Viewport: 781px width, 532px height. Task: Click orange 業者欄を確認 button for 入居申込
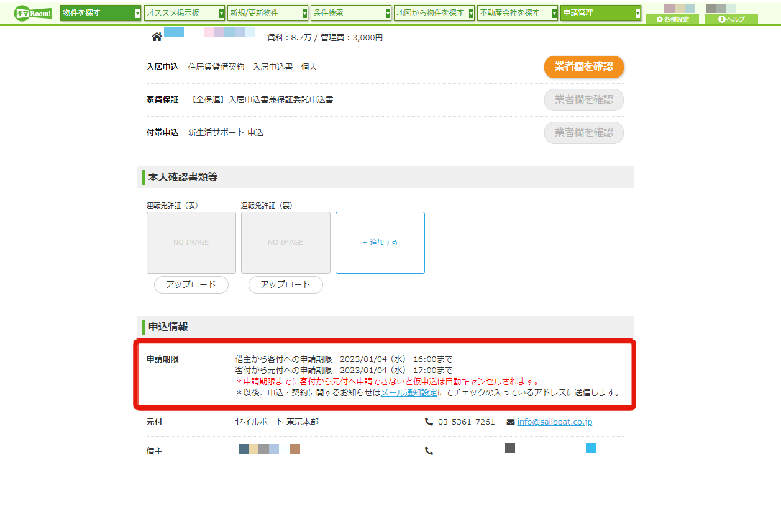tap(584, 67)
